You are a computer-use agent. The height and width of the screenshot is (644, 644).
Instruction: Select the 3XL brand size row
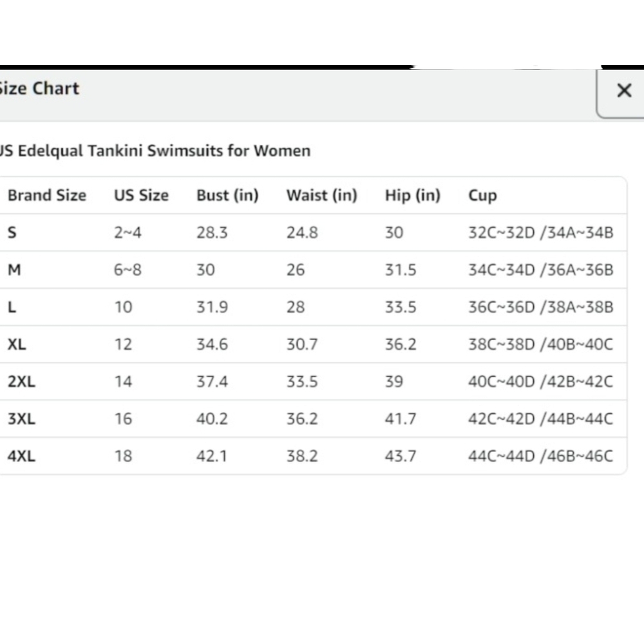click(x=313, y=419)
